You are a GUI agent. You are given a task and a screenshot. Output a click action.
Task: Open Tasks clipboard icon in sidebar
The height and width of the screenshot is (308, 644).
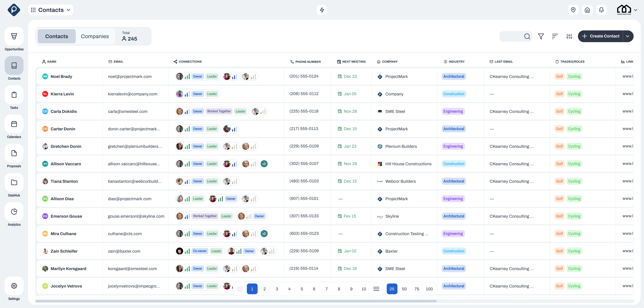point(14,95)
